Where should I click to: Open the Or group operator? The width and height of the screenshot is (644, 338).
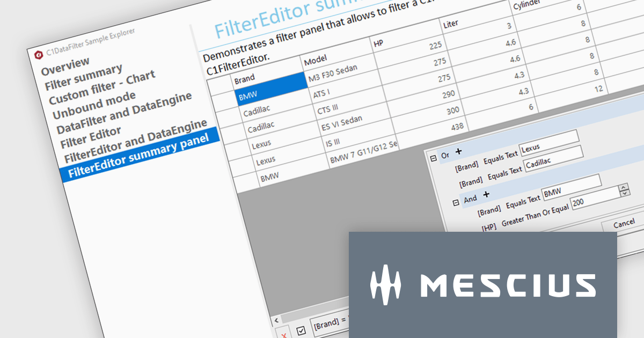(445, 156)
